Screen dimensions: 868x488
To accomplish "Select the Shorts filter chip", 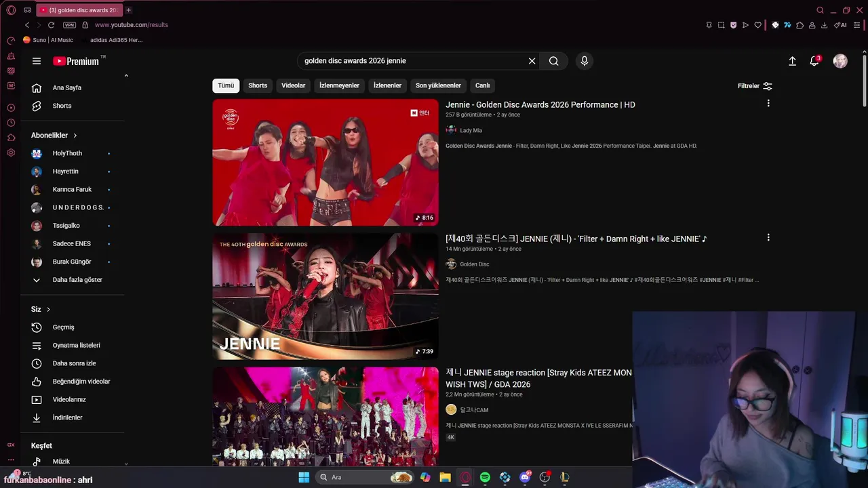I will pyautogui.click(x=258, y=85).
